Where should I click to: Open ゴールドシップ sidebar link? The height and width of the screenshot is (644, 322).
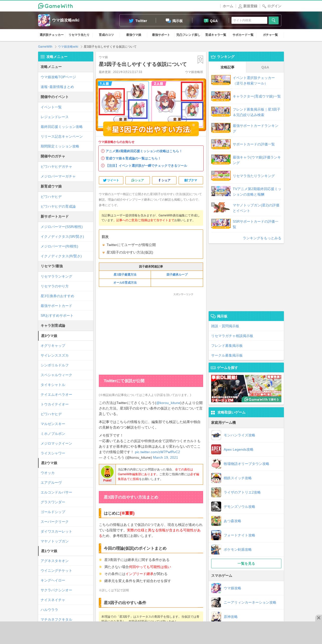coord(66,512)
